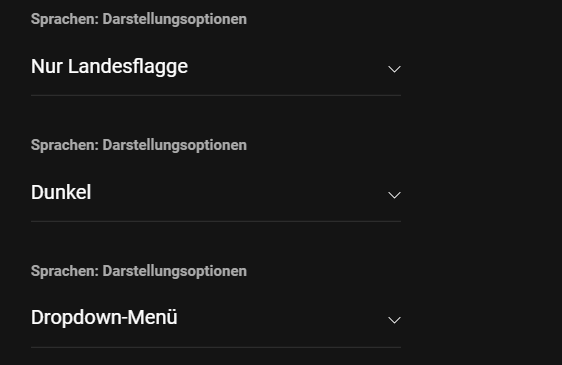Click the underline below the Dunkel selector

click(x=216, y=221)
